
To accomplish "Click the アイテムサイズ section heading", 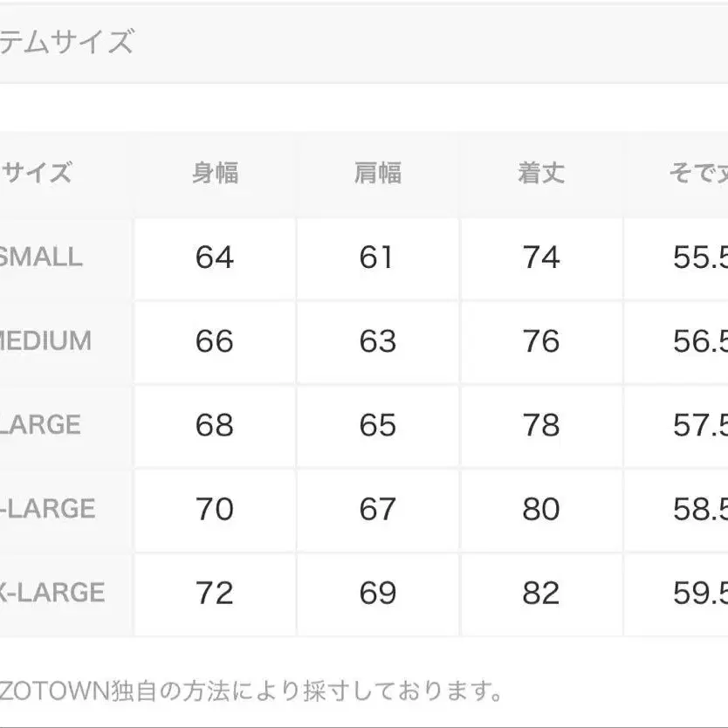I will click(67, 41).
